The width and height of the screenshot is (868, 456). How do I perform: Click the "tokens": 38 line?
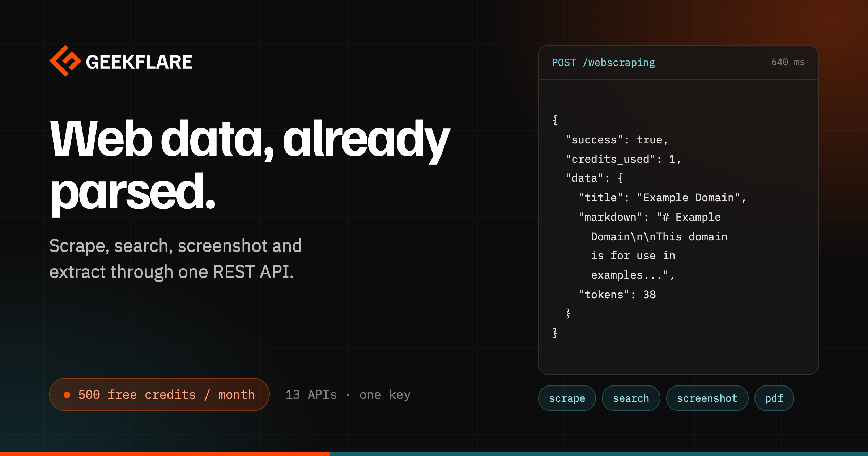pyautogui.click(x=617, y=295)
